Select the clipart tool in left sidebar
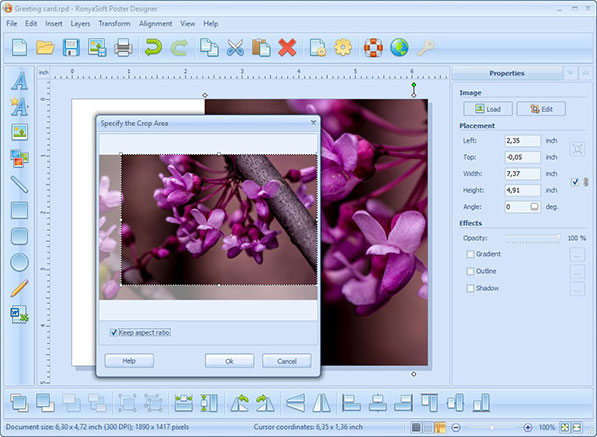The width and height of the screenshot is (597, 437). tap(19, 158)
